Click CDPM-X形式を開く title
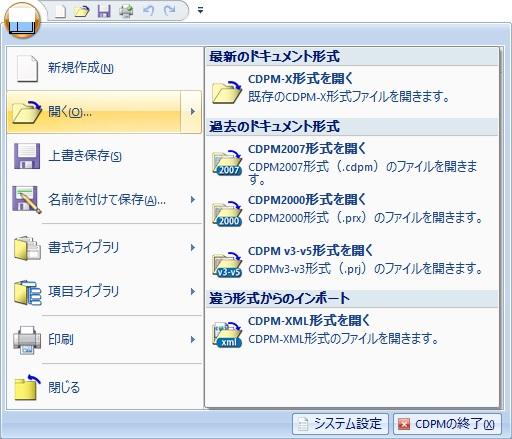 coord(300,79)
